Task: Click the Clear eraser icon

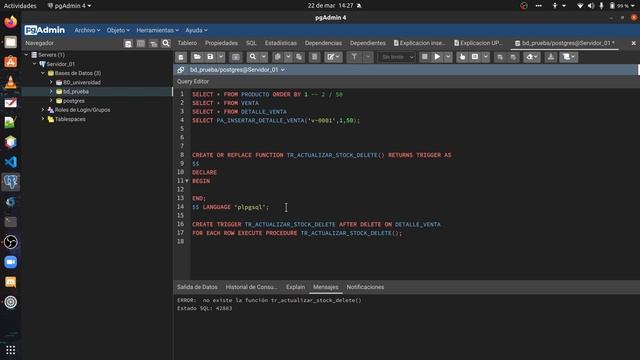Action: (x=532, y=57)
